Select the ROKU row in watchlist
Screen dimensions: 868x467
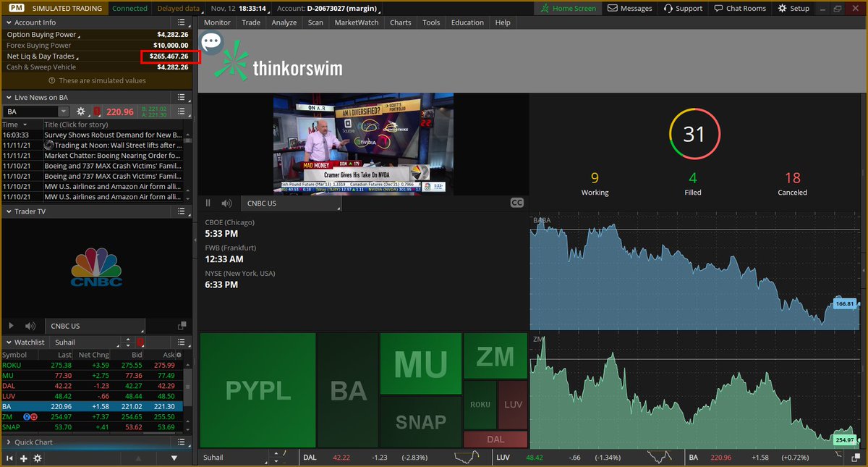coord(91,366)
